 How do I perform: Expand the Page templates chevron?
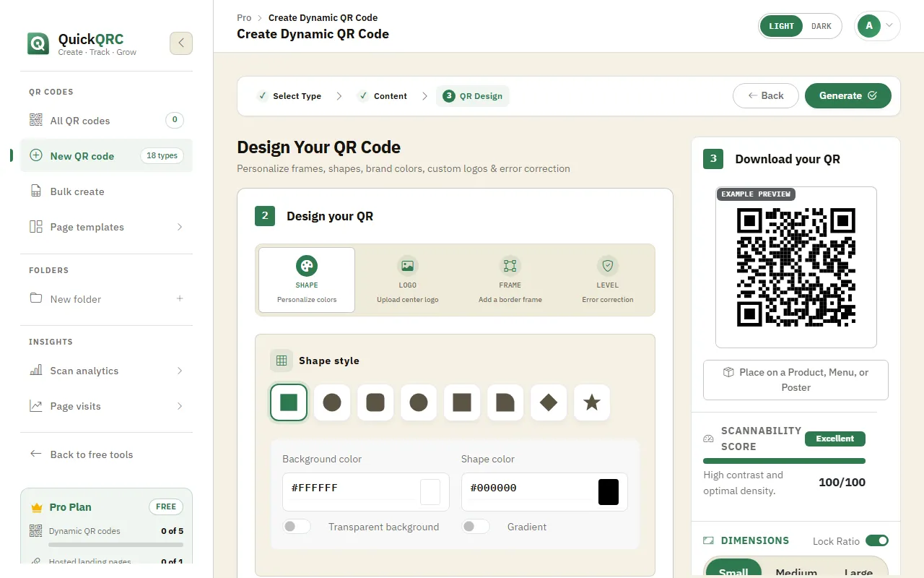click(x=180, y=227)
